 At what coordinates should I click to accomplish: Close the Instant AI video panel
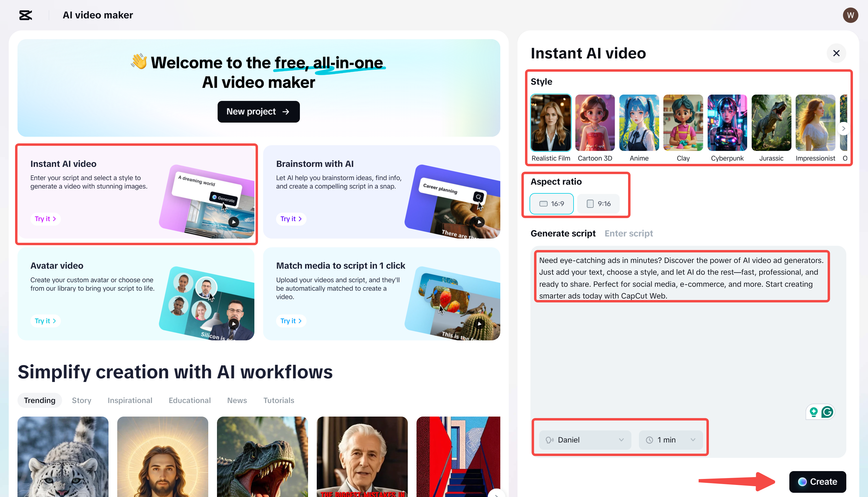837,53
